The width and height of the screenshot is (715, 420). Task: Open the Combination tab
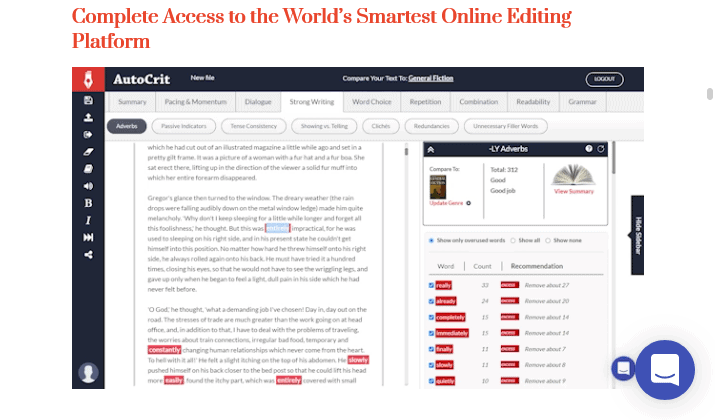tap(479, 102)
